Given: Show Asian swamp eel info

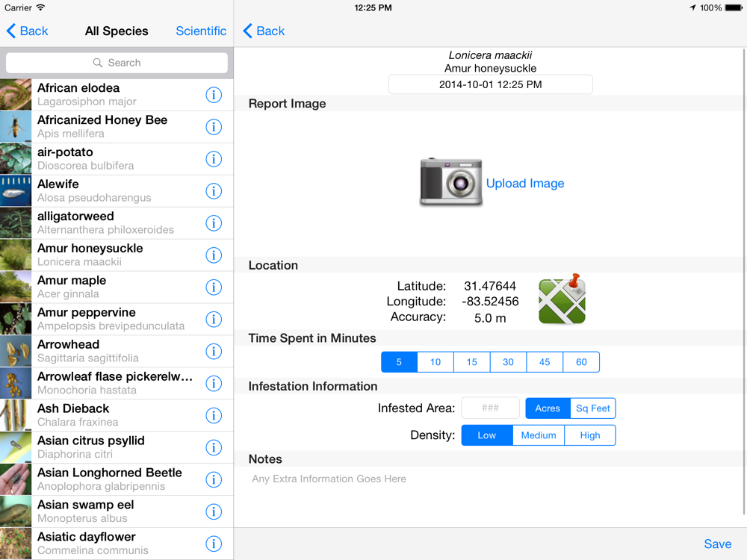Looking at the screenshot, I should 214,511.
